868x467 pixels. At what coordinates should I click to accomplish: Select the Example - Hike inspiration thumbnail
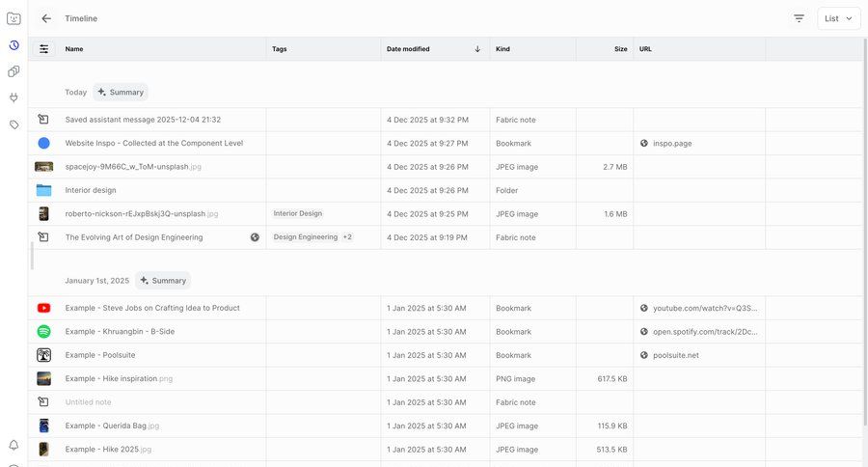[x=43, y=379]
